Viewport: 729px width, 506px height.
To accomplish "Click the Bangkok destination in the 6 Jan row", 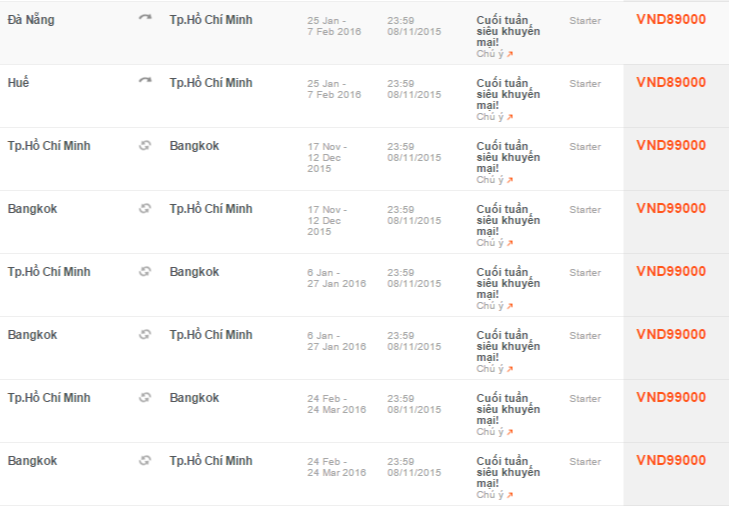I will [x=194, y=272].
